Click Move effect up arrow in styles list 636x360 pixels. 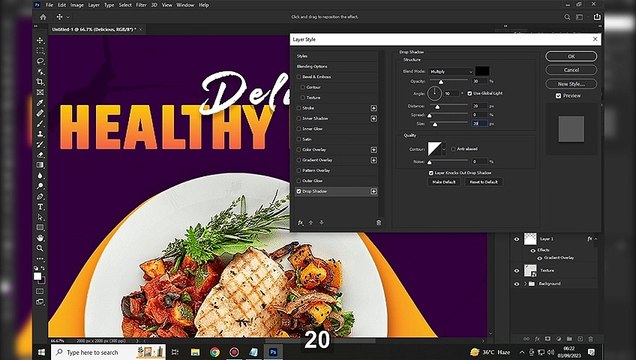point(311,223)
